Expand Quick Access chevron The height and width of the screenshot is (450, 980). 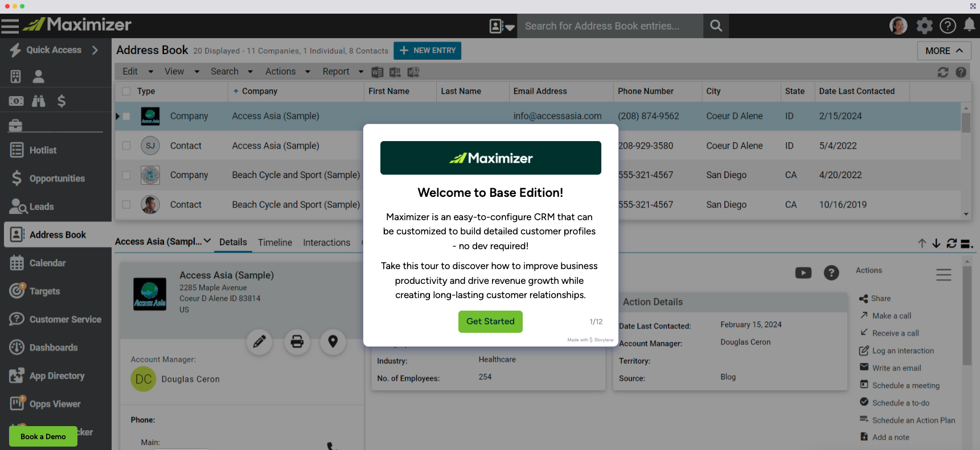coord(95,50)
